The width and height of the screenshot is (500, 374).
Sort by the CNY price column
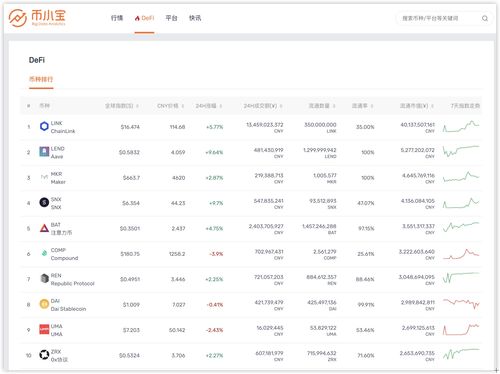point(171,106)
